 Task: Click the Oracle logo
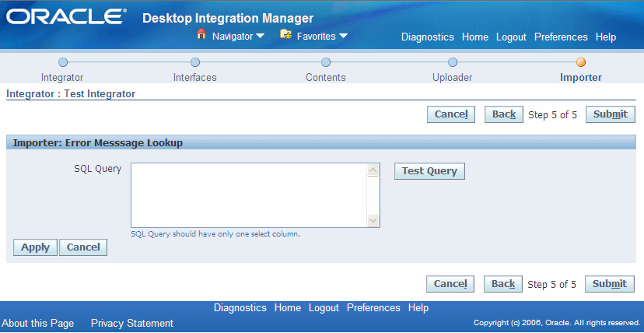66,17
